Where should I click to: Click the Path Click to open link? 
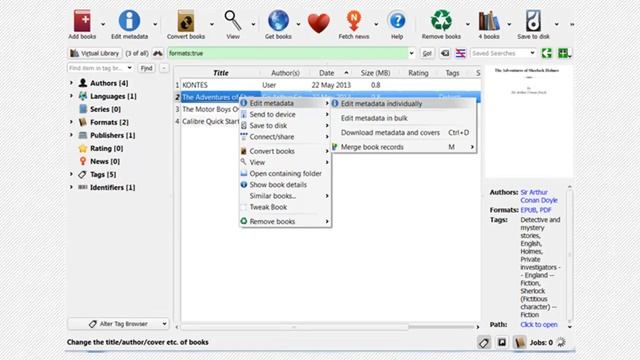click(x=539, y=324)
